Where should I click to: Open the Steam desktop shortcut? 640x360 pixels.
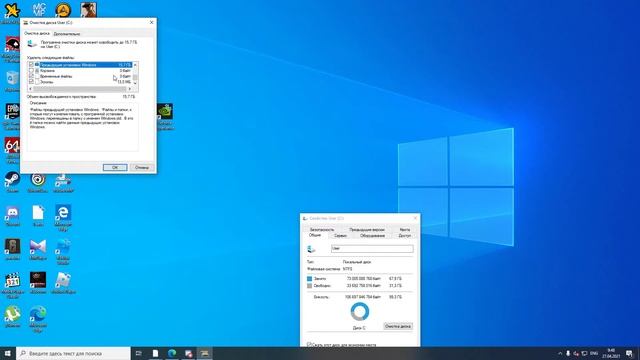tap(12, 180)
